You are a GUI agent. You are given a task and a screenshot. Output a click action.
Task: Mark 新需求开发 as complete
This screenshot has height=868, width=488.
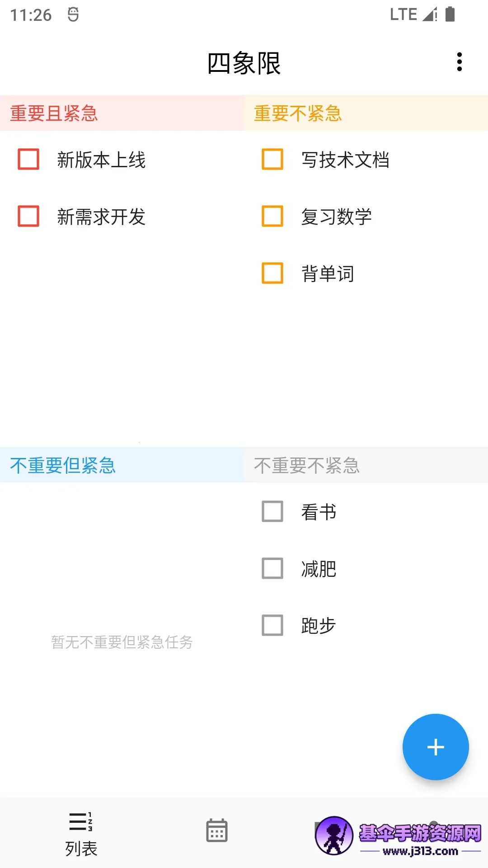28,216
